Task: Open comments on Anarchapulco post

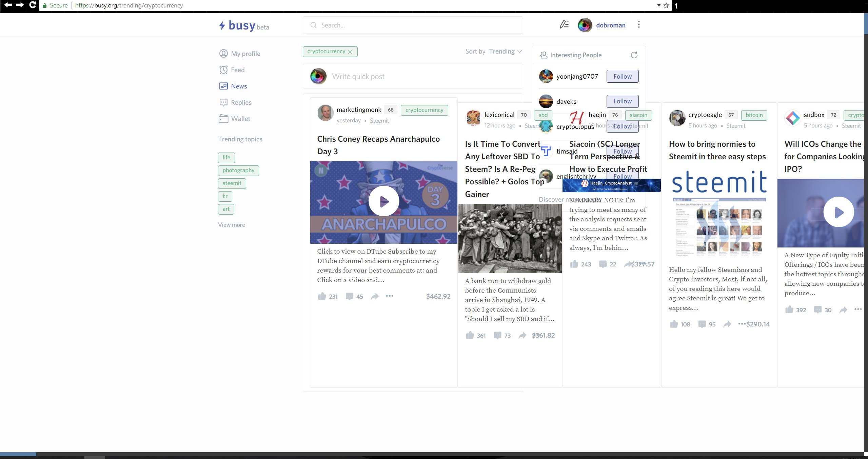Action: [349, 296]
